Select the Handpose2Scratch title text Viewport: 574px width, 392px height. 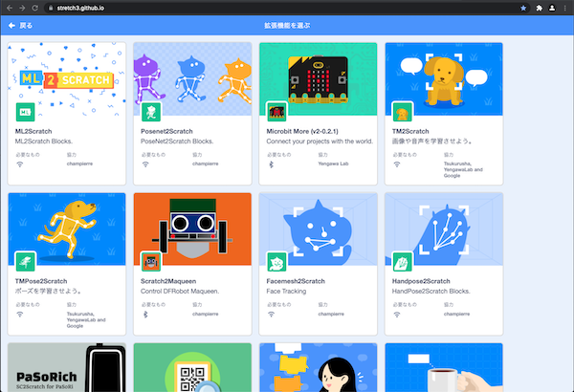421,281
